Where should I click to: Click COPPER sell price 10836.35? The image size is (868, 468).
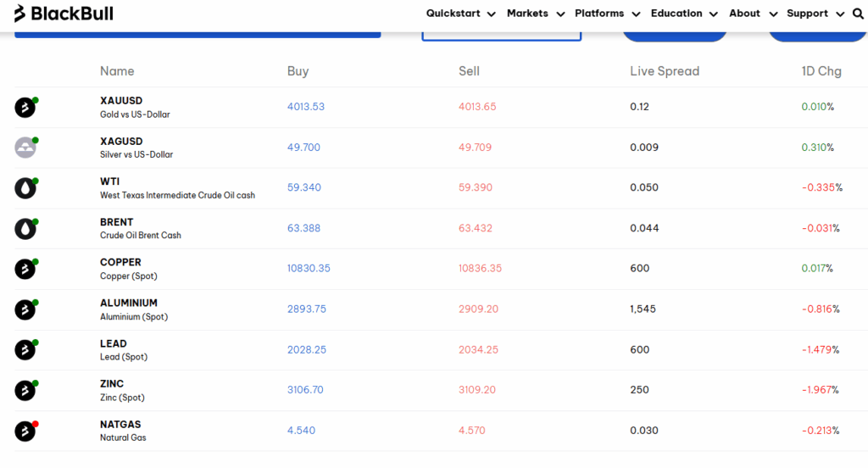[x=480, y=269]
